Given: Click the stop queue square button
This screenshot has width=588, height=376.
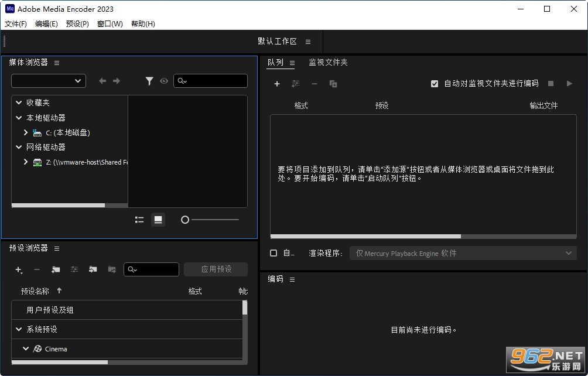Looking at the screenshot, I should (551, 84).
